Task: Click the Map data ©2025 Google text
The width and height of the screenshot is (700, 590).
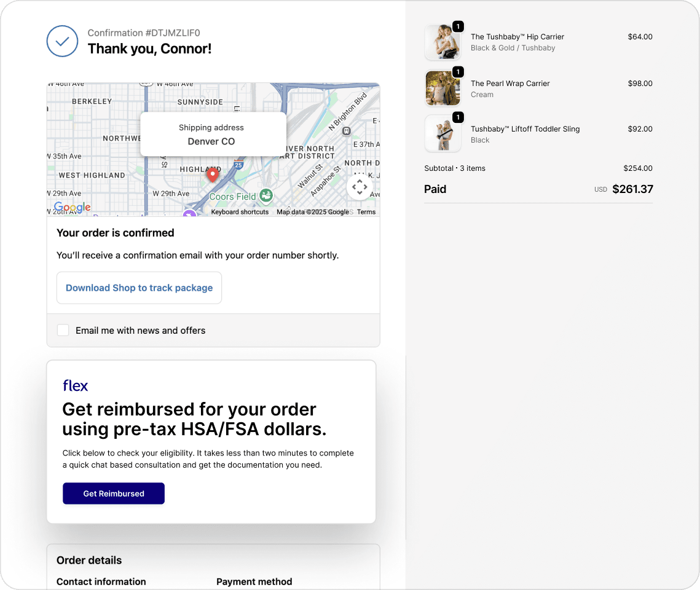Action: 312,212
